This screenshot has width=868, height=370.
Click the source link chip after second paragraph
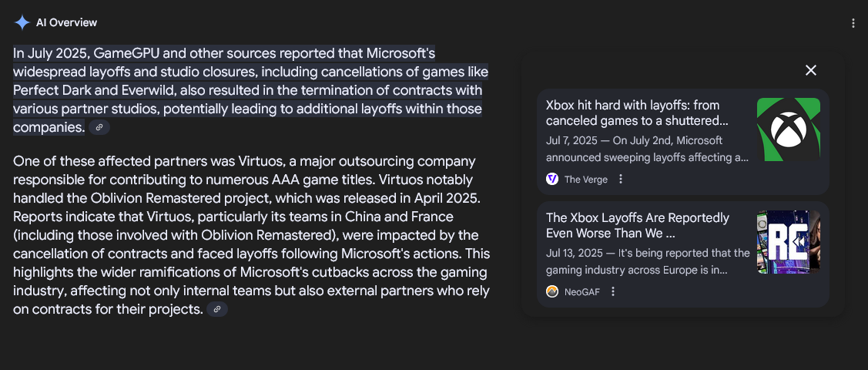pos(217,309)
